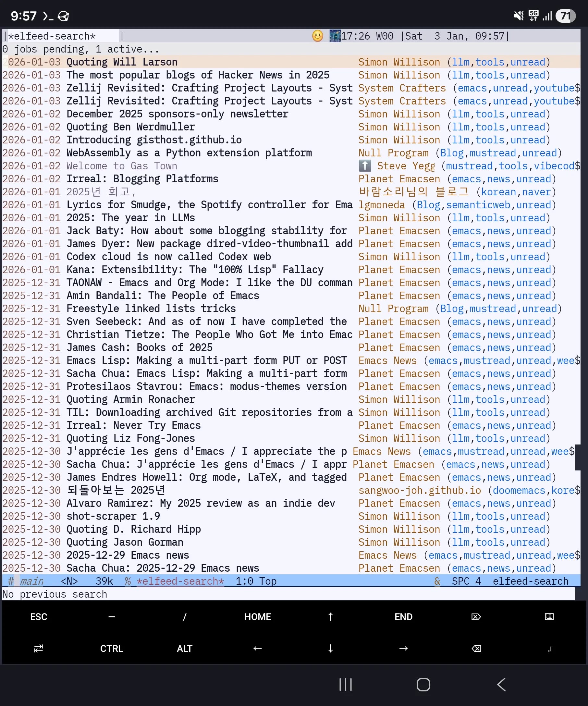Open Android recent apps button
The width and height of the screenshot is (588, 706).
point(345,685)
